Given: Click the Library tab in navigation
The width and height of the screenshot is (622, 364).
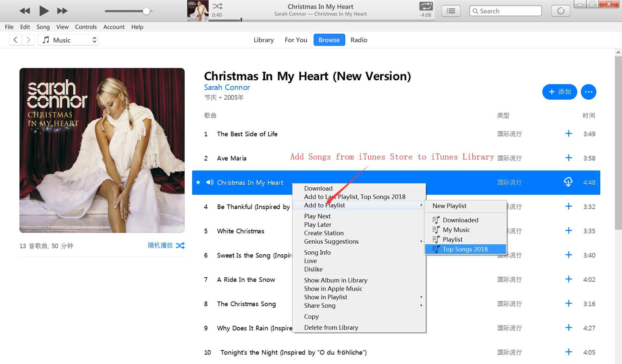Looking at the screenshot, I should click(263, 40).
